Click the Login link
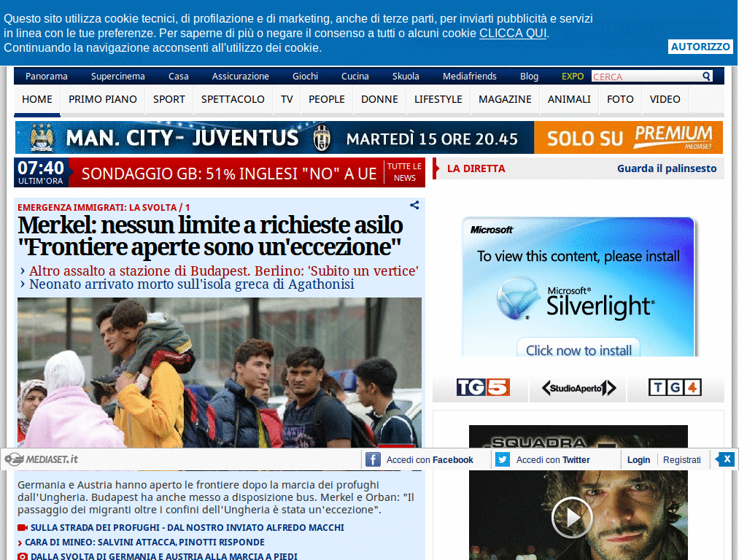 (x=638, y=460)
